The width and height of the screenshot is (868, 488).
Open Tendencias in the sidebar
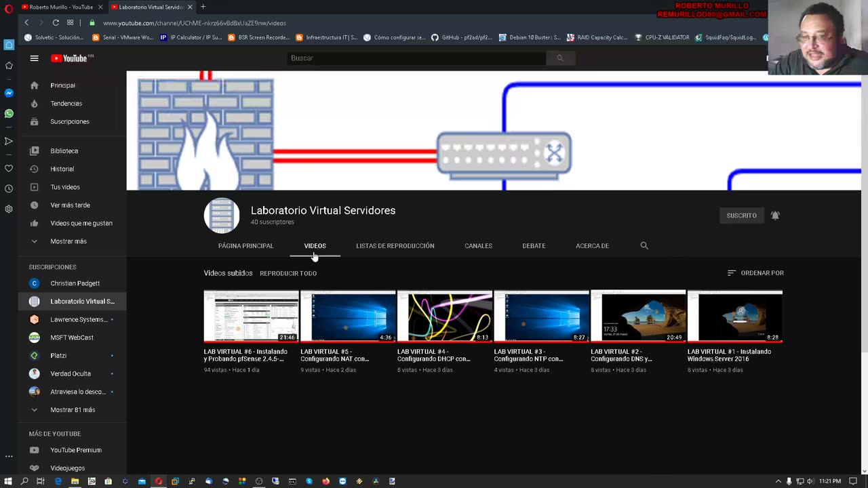[x=72, y=104]
